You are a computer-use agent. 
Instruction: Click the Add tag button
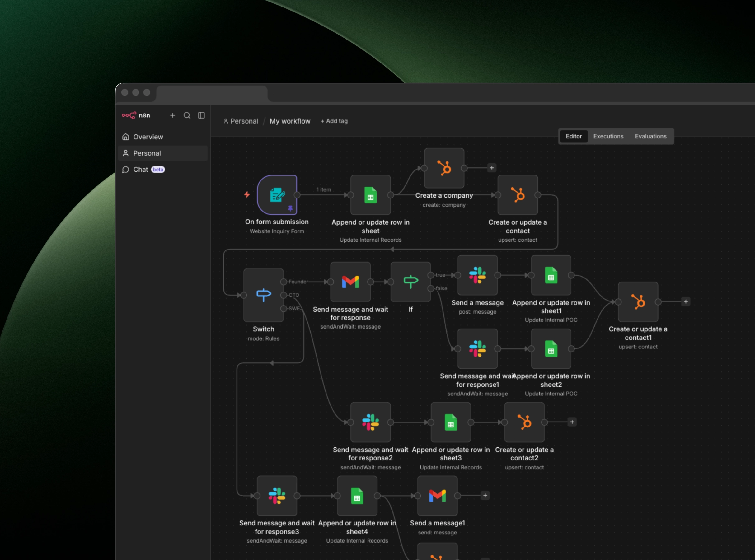[334, 121]
